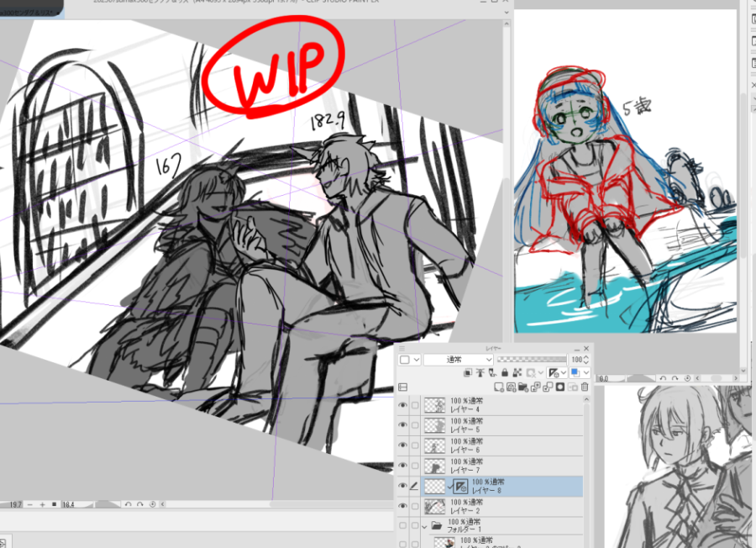Image resolution: width=756 pixels, height=548 pixels.
Task: Click the enable mask icon in Layer panel
Action: 530,373
